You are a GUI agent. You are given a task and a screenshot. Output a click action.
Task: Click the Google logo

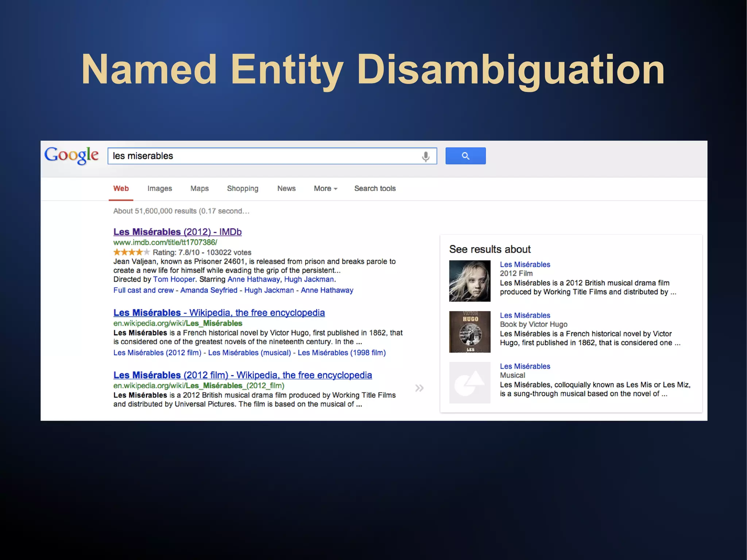(71, 155)
